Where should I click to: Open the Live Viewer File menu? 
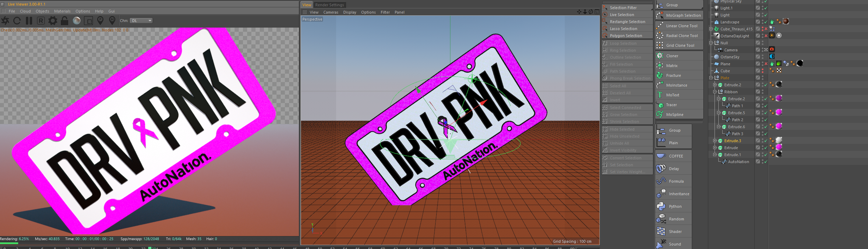click(12, 11)
